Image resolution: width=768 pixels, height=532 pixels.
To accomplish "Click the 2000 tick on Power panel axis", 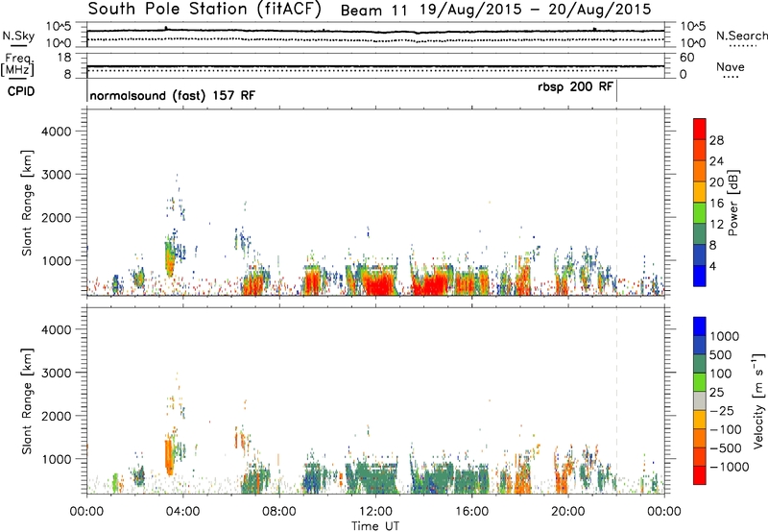I will point(56,217).
